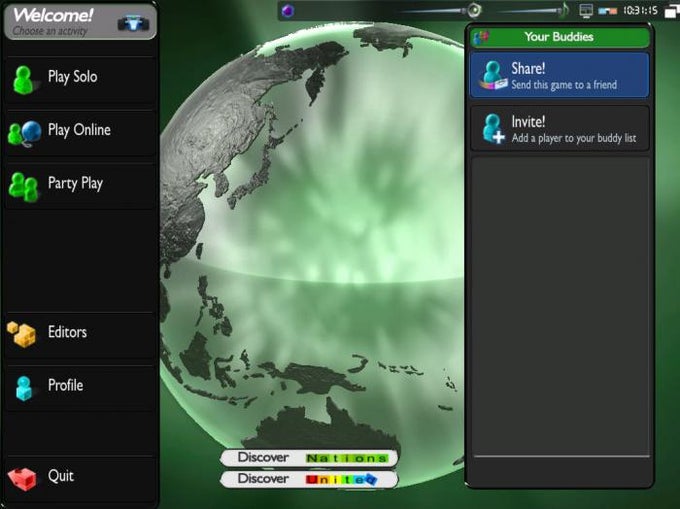Click the Welcome! header panel
This screenshot has width=680, height=509.
click(80, 22)
